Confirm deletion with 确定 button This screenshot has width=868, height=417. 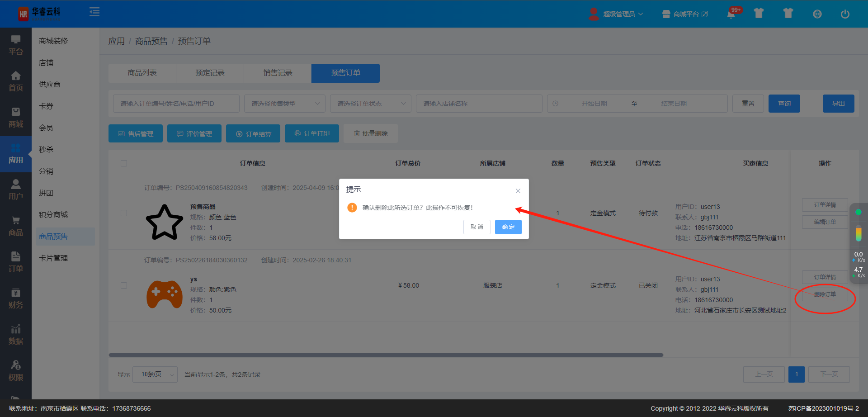point(508,227)
